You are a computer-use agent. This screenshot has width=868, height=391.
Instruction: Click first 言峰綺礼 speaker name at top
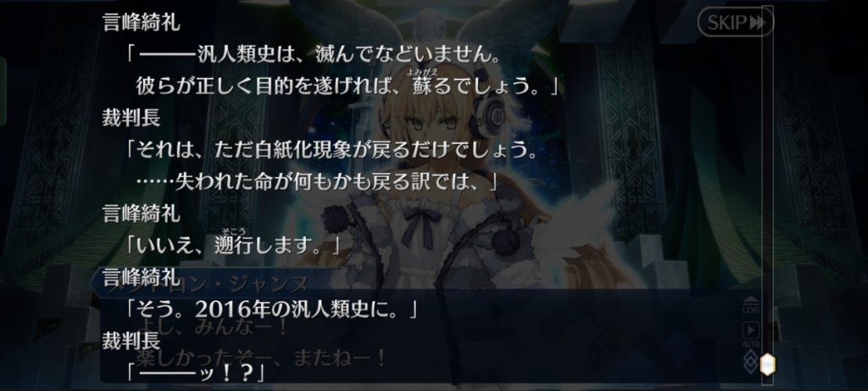(x=142, y=22)
